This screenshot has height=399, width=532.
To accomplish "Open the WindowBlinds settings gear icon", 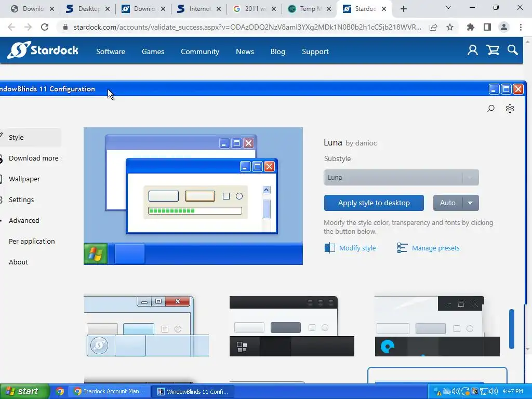I will (x=510, y=109).
